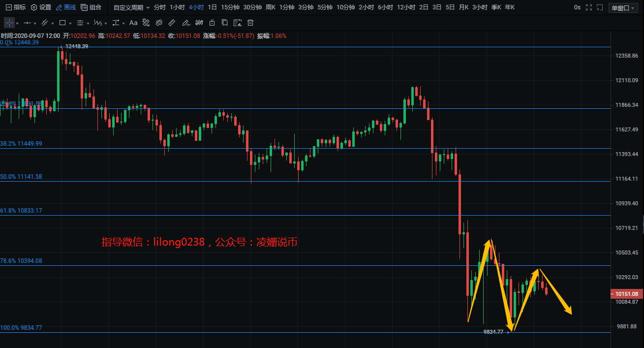The width and height of the screenshot is (644, 348).
Task: Switch to the 15分钟 timeframe
Action: coord(230,7)
